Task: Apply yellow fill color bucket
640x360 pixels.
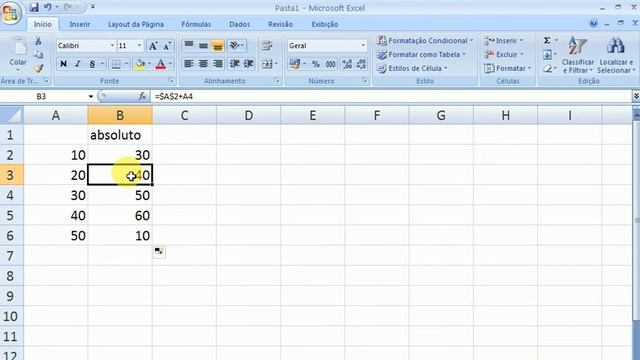Action: tap(140, 64)
